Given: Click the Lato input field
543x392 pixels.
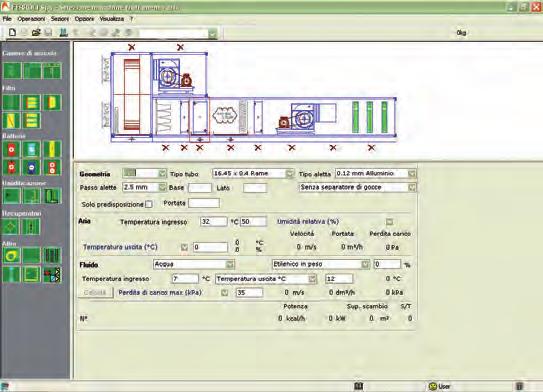Looking at the screenshot, I should [x=255, y=188].
